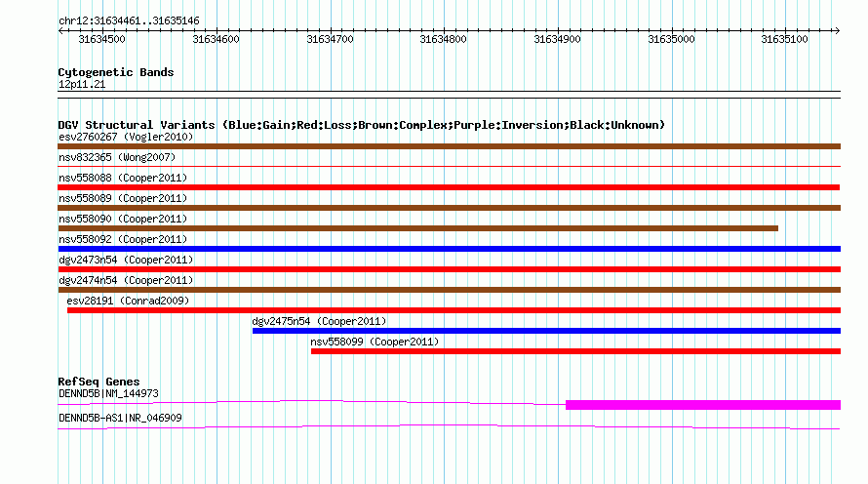Click the esv28191 (Conrad2009) label
The width and height of the screenshot is (868, 484).
[128, 301]
